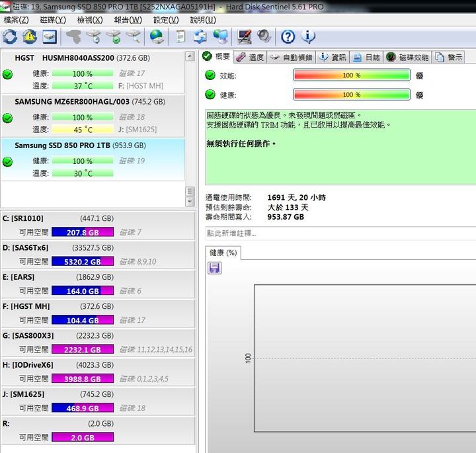Image resolution: width=476 pixels, height=453 pixels.
Task: Click the disk with green checkmark icon
Action: [x=114, y=37]
